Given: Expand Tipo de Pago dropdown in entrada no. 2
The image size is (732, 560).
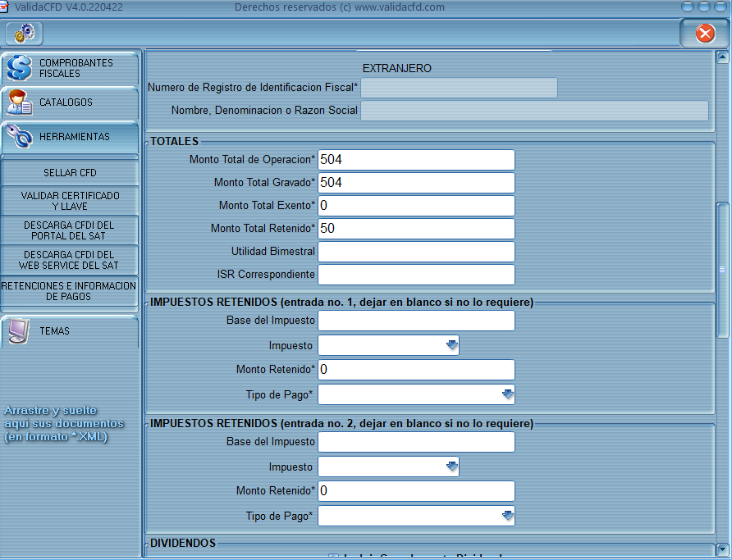Looking at the screenshot, I should tap(507, 516).
